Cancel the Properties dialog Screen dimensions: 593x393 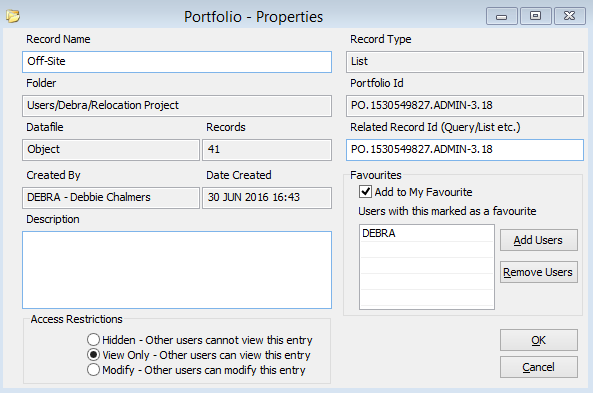pyautogui.click(x=539, y=367)
